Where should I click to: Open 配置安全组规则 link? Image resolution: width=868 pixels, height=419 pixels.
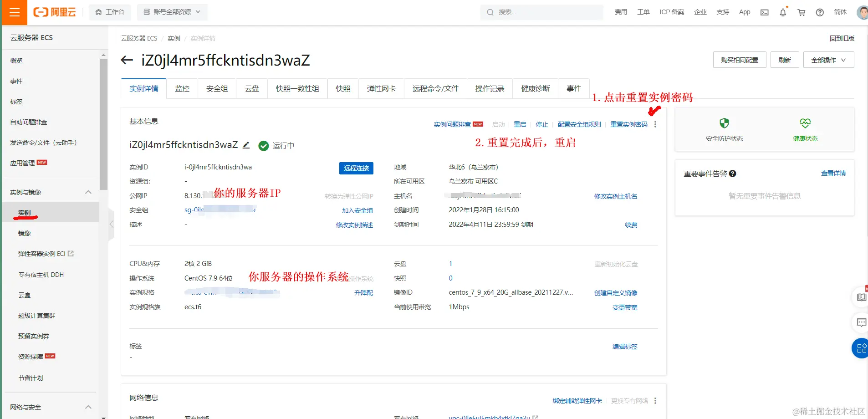tap(579, 124)
